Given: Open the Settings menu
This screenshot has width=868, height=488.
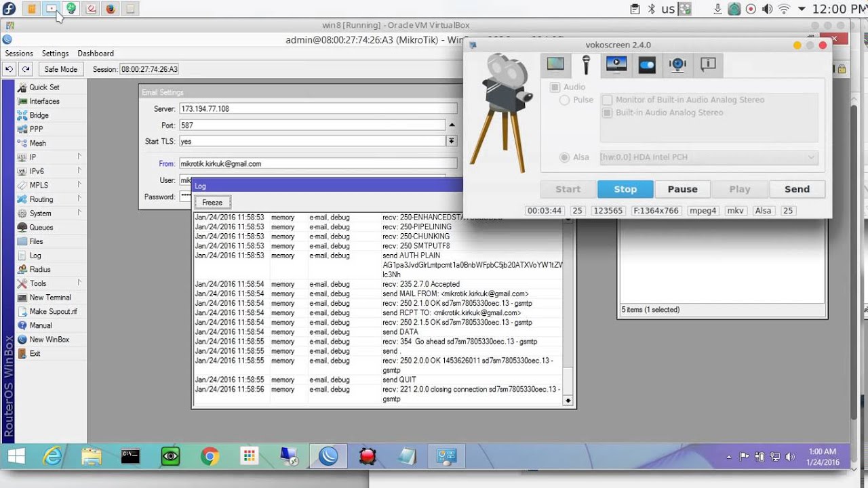Looking at the screenshot, I should [x=55, y=54].
